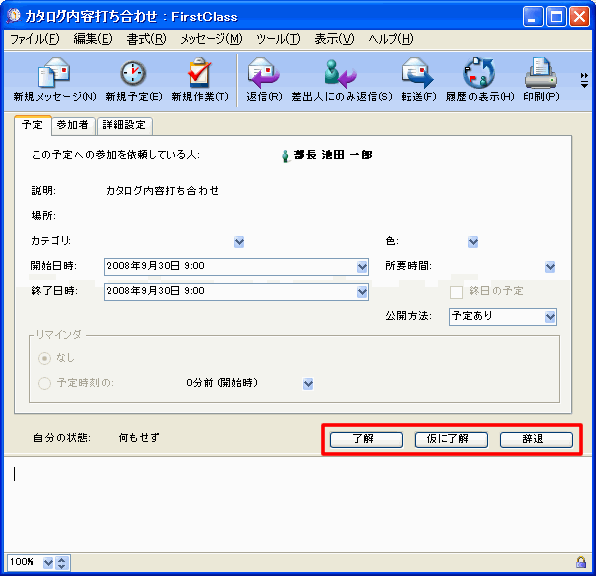The height and width of the screenshot is (576, 596).
Task: Click the 新規メッセージ toolbar icon
Action: point(54,72)
